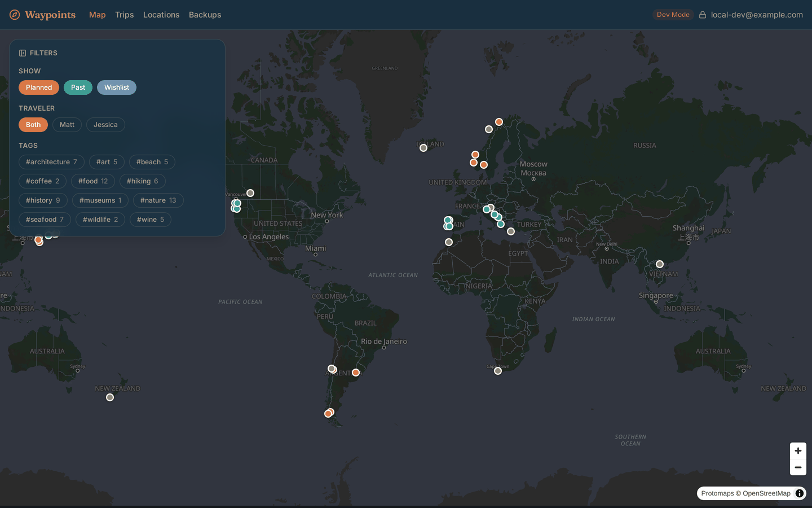The width and height of the screenshot is (812, 508).
Task: Filter by traveler Matt
Action: (67, 125)
